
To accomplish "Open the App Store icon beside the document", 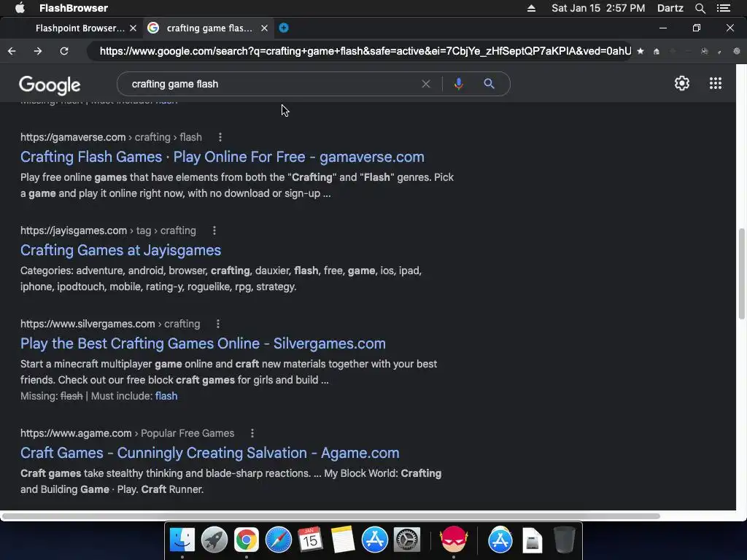I will 500,540.
